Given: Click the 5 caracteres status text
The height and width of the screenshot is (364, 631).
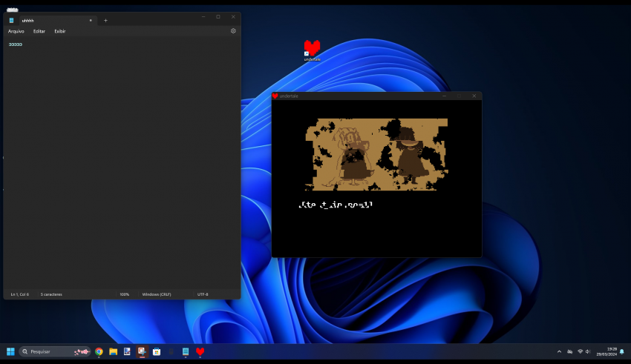Looking at the screenshot, I should (x=51, y=294).
